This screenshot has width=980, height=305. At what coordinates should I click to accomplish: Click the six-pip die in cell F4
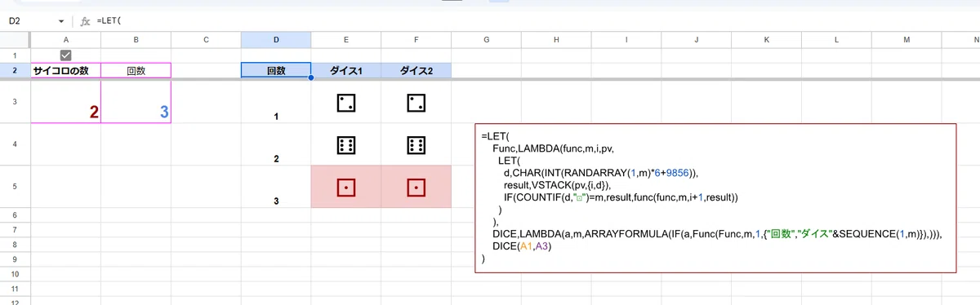coord(416,145)
